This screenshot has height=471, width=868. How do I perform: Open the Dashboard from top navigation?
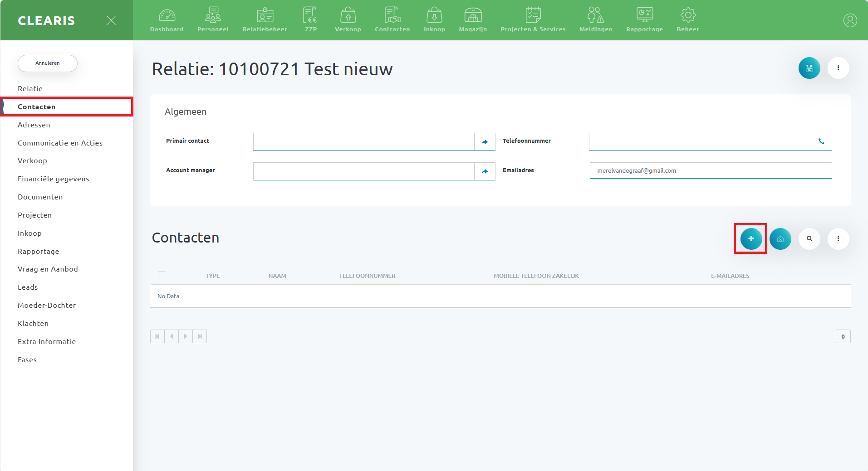pos(167,20)
